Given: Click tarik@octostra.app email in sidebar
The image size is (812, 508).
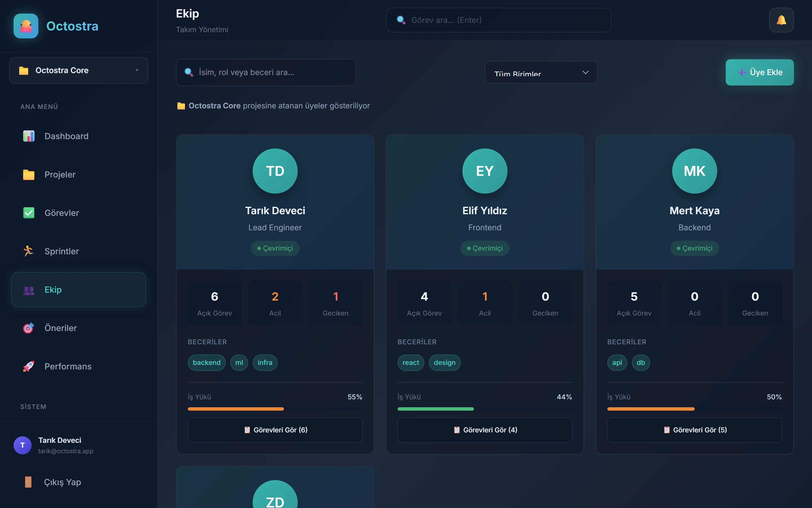Looking at the screenshot, I should point(66,451).
